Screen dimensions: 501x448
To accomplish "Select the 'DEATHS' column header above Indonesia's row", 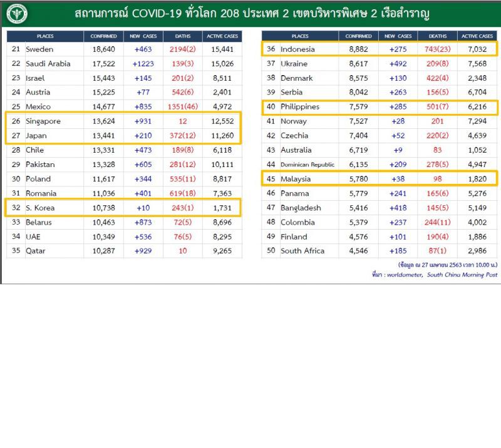I will click(437, 36).
